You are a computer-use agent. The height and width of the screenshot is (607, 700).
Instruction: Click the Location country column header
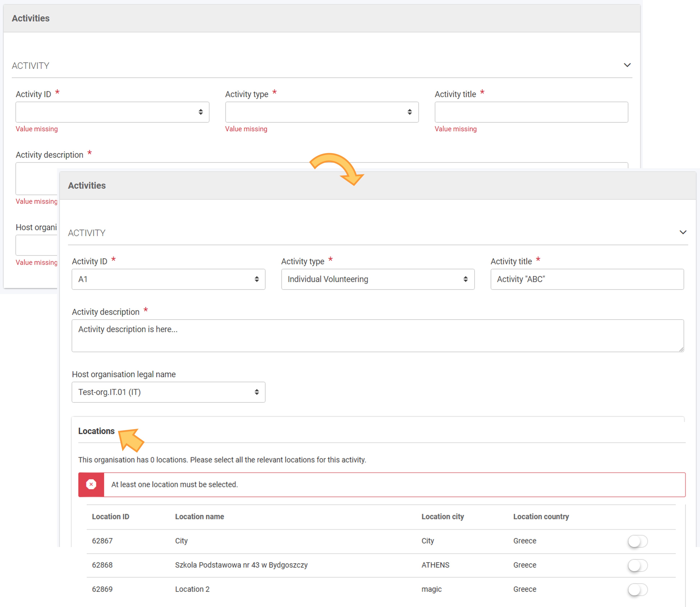541,517
